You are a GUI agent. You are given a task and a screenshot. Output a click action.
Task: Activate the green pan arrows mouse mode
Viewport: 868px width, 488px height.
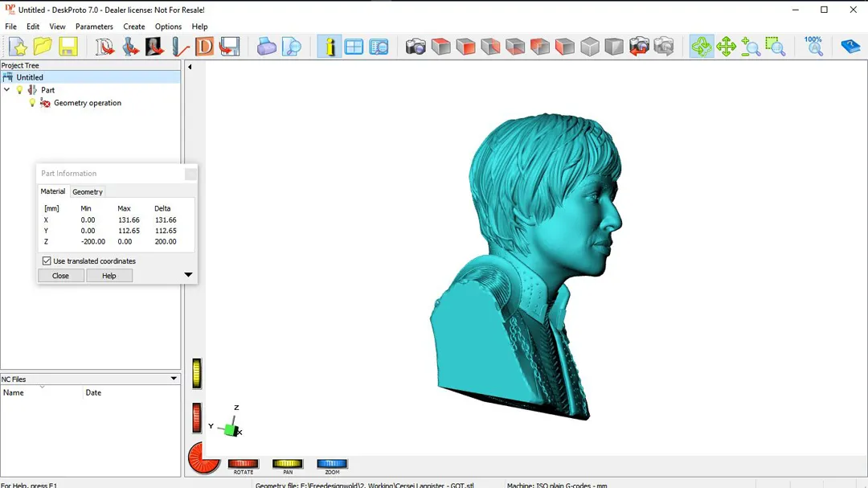(726, 47)
